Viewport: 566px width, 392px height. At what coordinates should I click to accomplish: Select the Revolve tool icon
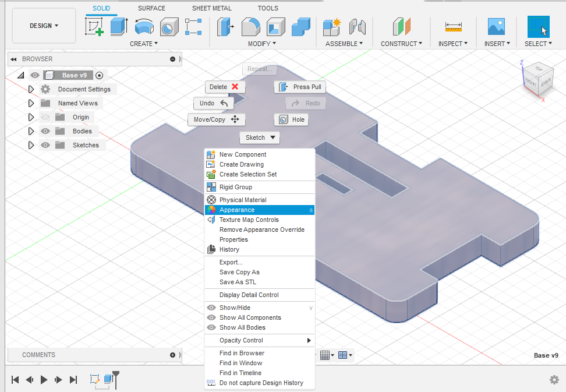coord(144,27)
